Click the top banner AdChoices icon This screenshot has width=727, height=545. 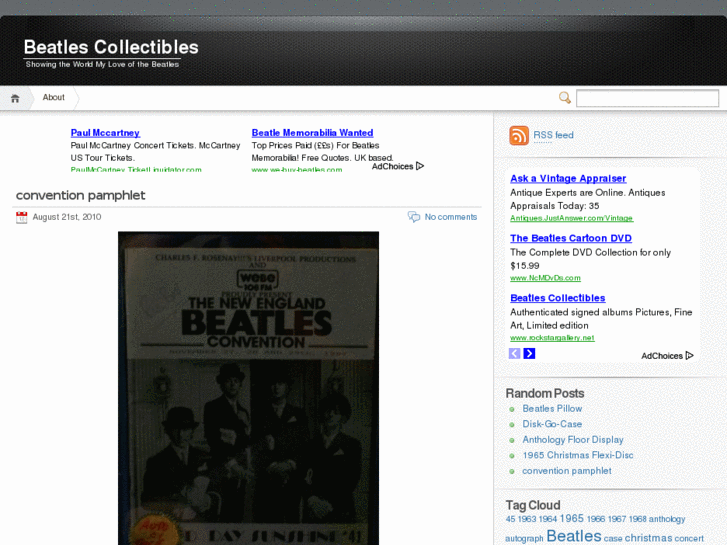[x=420, y=166]
